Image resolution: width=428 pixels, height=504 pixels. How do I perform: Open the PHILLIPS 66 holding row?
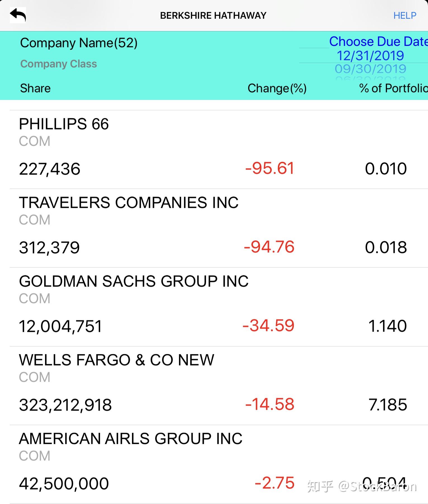coord(219,149)
